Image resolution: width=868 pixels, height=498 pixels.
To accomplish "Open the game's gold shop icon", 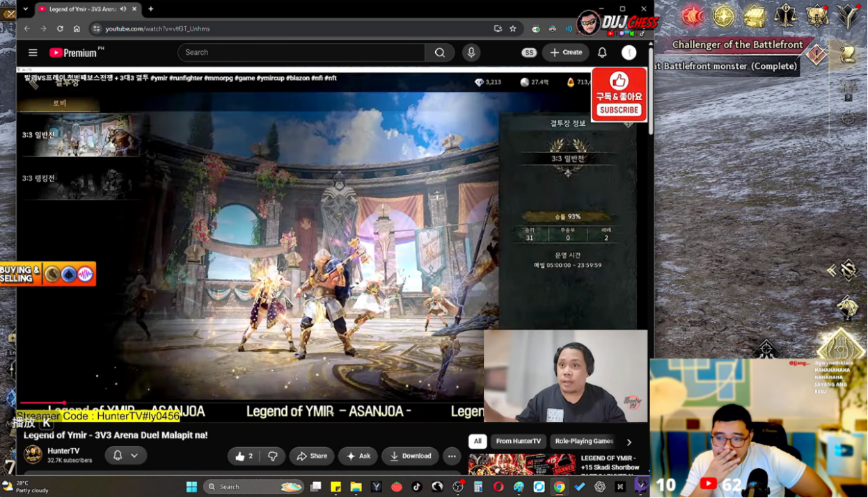I will 755,16.
